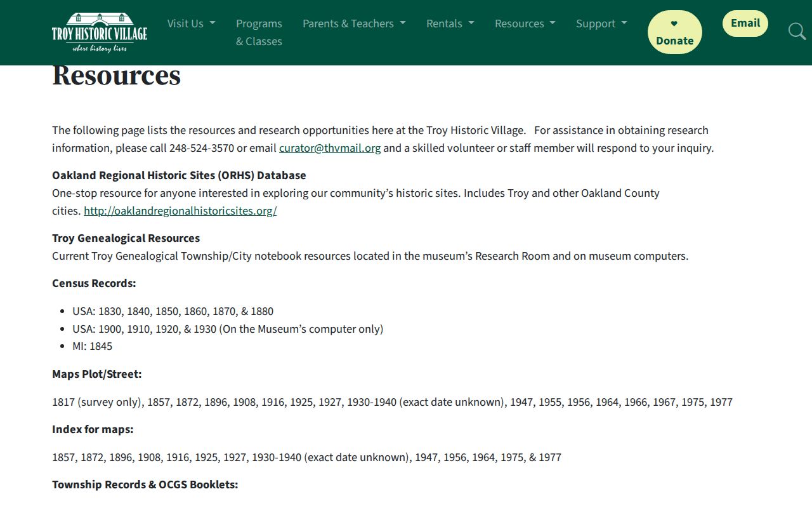Click the Index for maps: heading
The height and width of the screenshot is (508, 812).
[93, 429]
